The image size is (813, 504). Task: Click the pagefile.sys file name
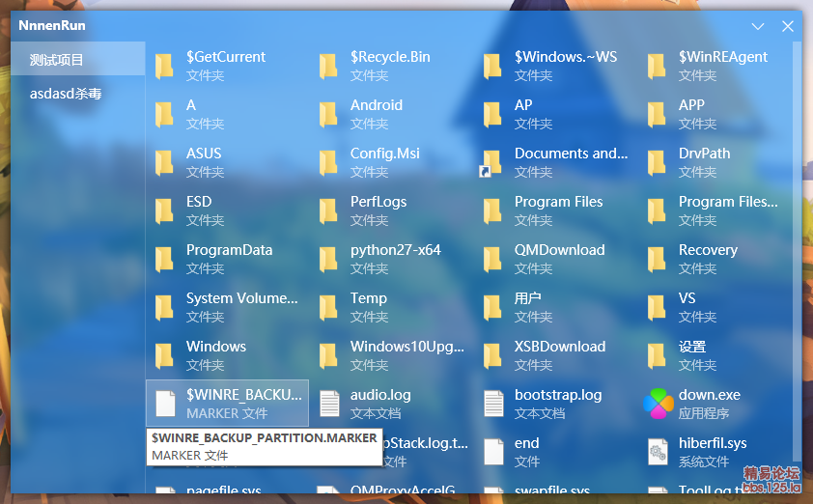[x=224, y=489]
